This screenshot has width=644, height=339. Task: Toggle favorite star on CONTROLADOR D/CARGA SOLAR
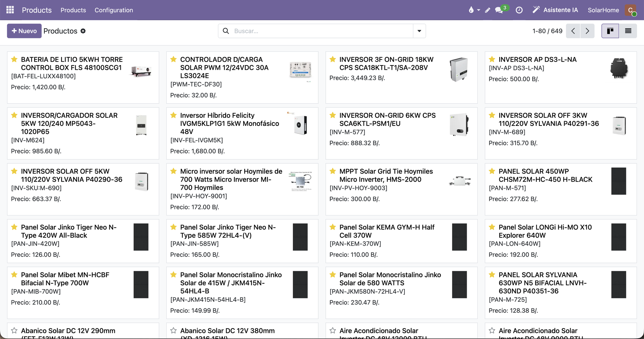173,59
